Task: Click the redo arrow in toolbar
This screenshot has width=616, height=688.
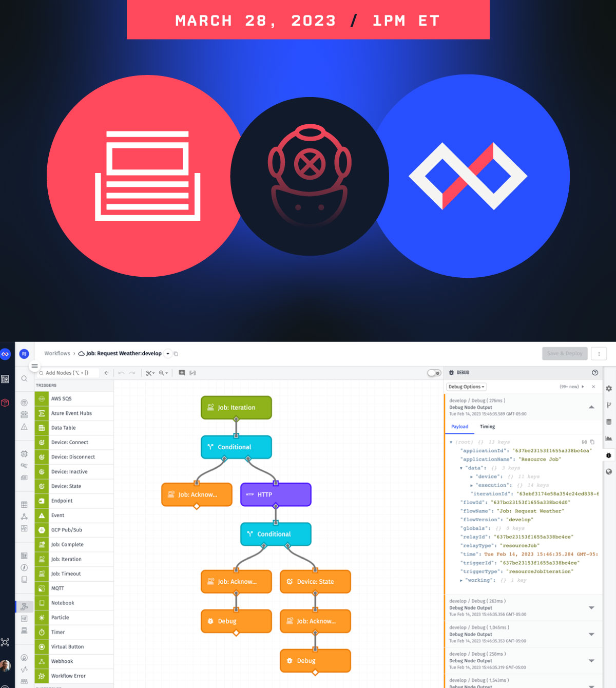Action: [132, 373]
